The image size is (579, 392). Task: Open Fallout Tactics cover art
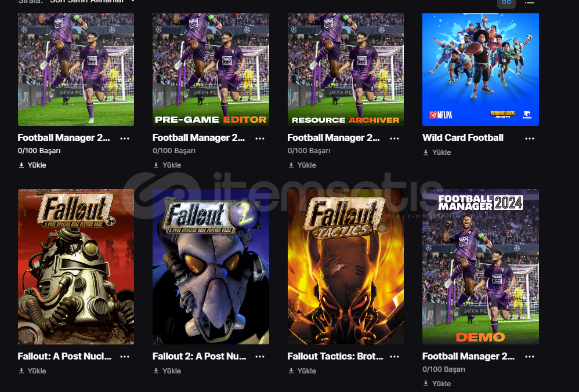[x=345, y=267]
